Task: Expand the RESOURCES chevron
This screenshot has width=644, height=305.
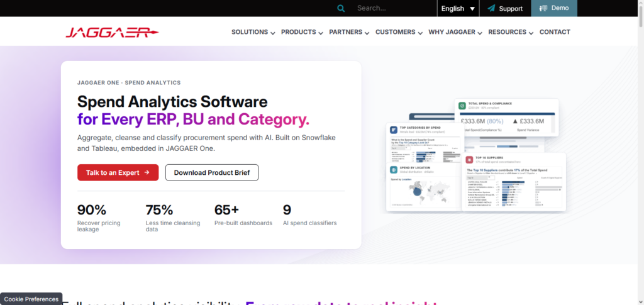Action: (531, 33)
